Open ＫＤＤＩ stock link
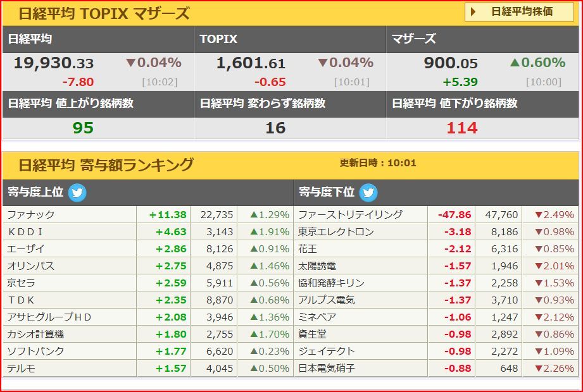Viewport: 583px width, 392px height. (26, 232)
